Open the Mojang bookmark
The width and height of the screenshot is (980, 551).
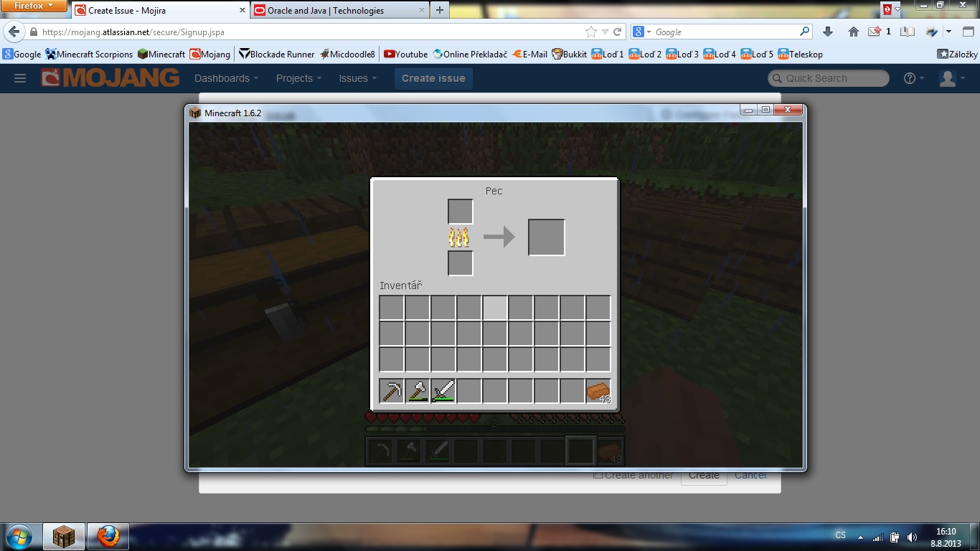(210, 54)
